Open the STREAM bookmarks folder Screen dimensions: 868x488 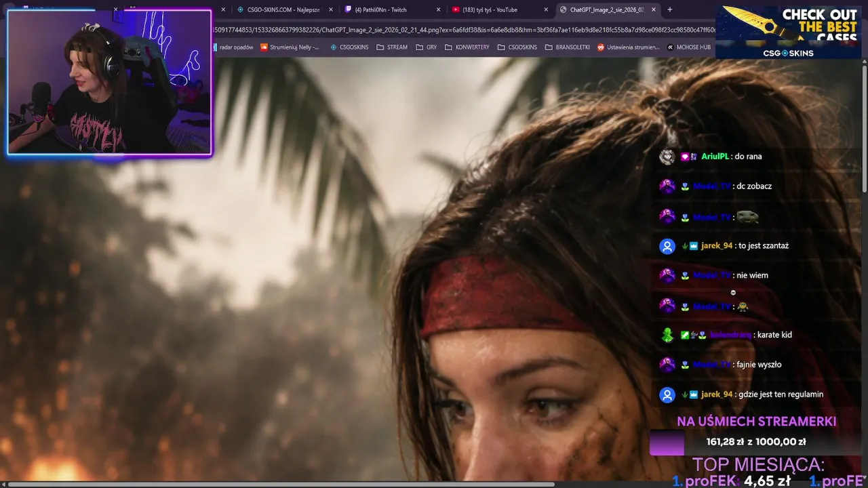click(392, 47)
